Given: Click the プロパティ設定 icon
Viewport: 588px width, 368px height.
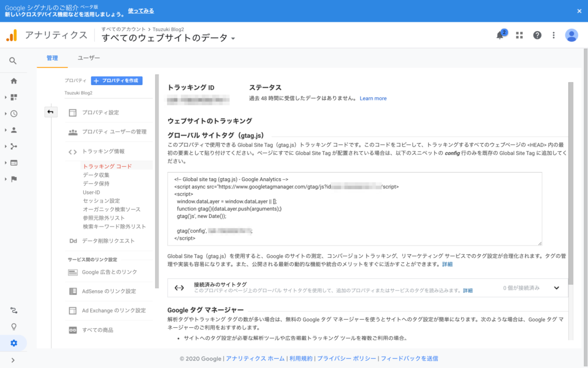Looking at the screenshot, I should [x=73, y=113].
